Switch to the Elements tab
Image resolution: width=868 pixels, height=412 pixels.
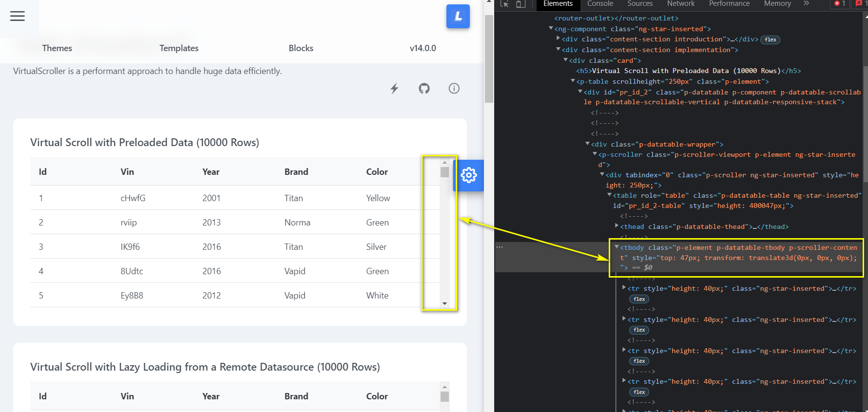pyautogui.click(x=558, y=4)
